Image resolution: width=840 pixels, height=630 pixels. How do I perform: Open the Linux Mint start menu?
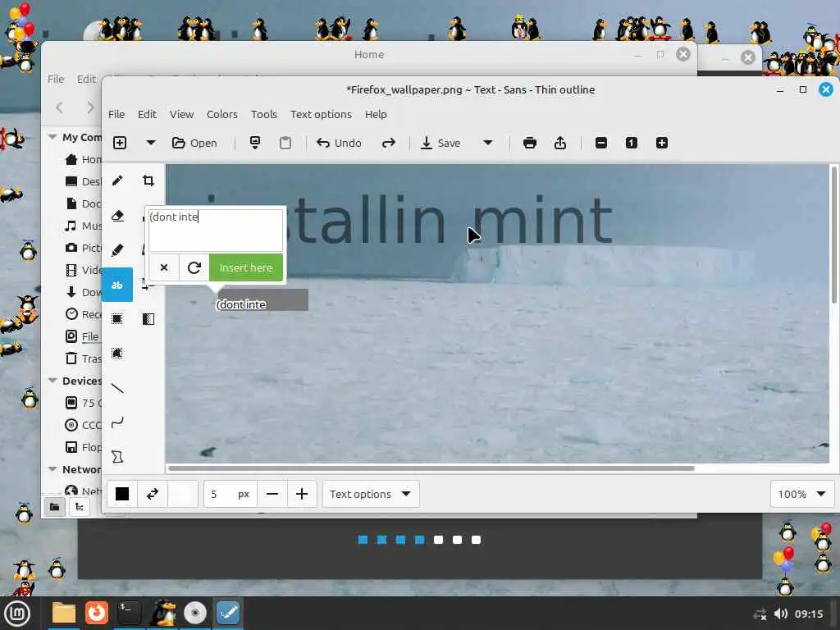(17, 614)
